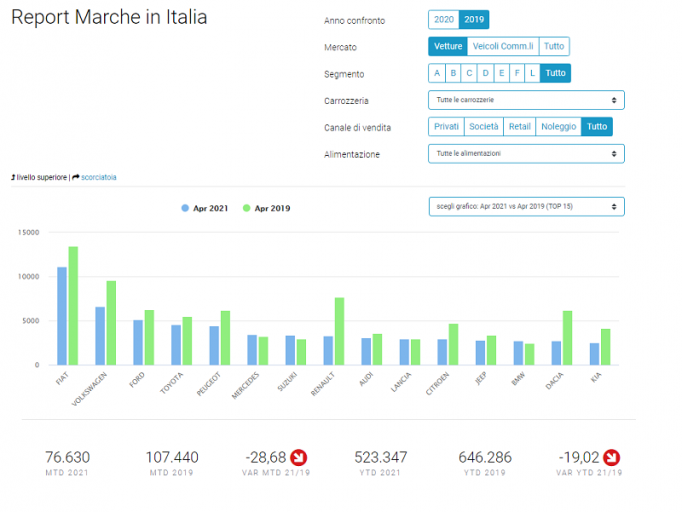Filter by segment A
The height and width of the screenshot is (512, 682).
(x=437, y=73)
